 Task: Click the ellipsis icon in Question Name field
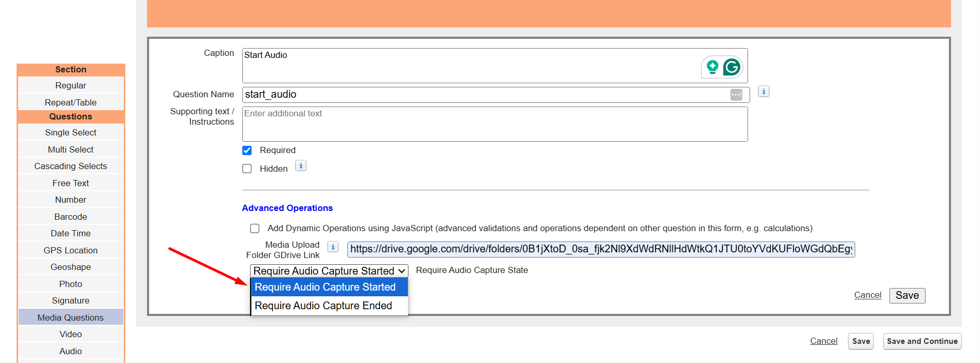tap(736, 95)
